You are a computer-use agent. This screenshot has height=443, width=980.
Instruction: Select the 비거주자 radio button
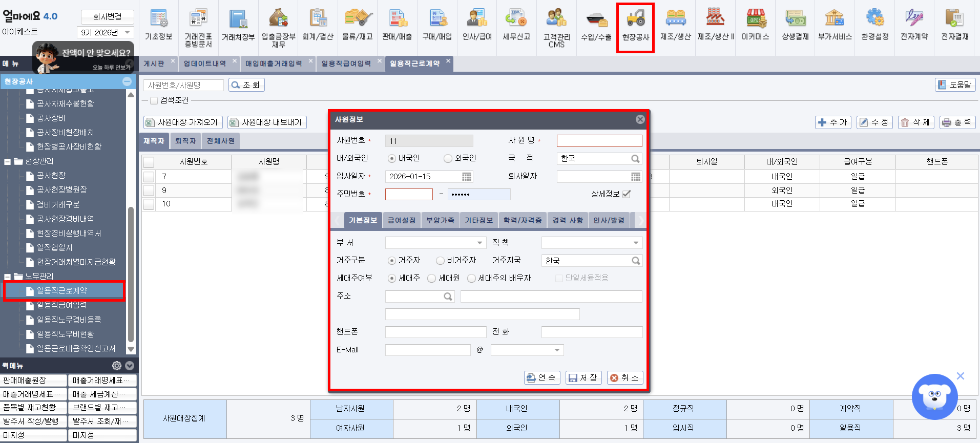point(440,261)
